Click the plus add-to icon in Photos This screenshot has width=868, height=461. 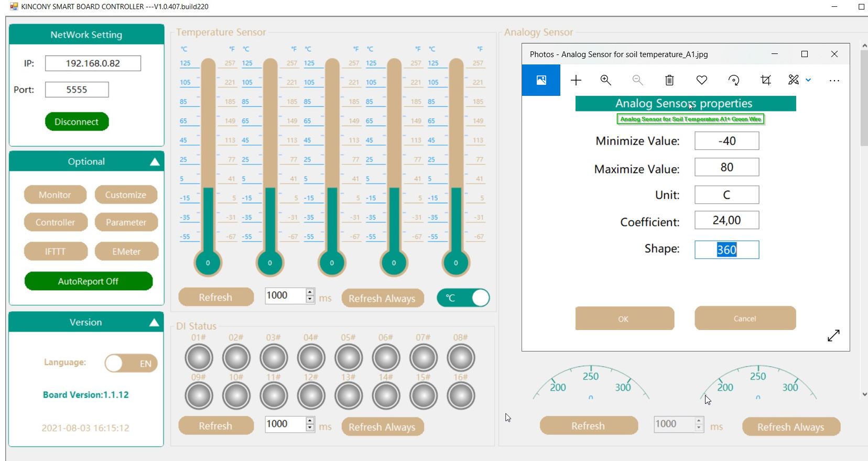click(576, 80)
